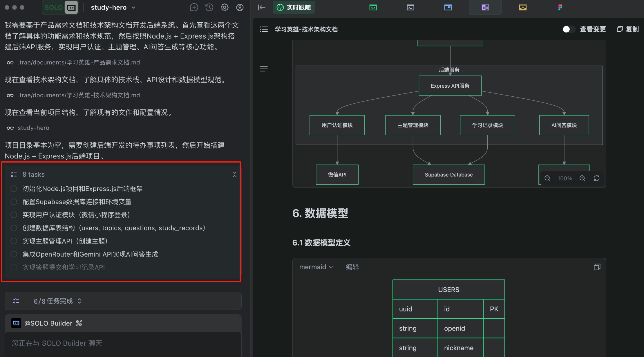Viewport: 644px width, 357px height.
Task: Check the 初始化Node.js项目 task circle
Action: click(x=14, y=189)
